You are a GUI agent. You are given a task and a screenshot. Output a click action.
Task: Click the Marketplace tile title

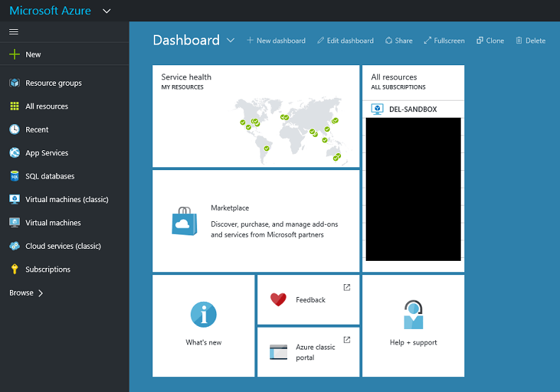point(230,208)
